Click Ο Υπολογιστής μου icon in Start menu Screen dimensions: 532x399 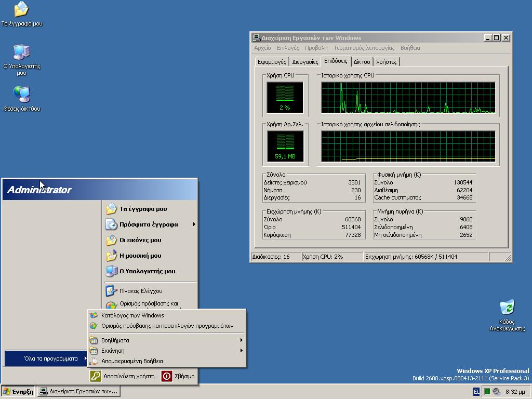111,271
